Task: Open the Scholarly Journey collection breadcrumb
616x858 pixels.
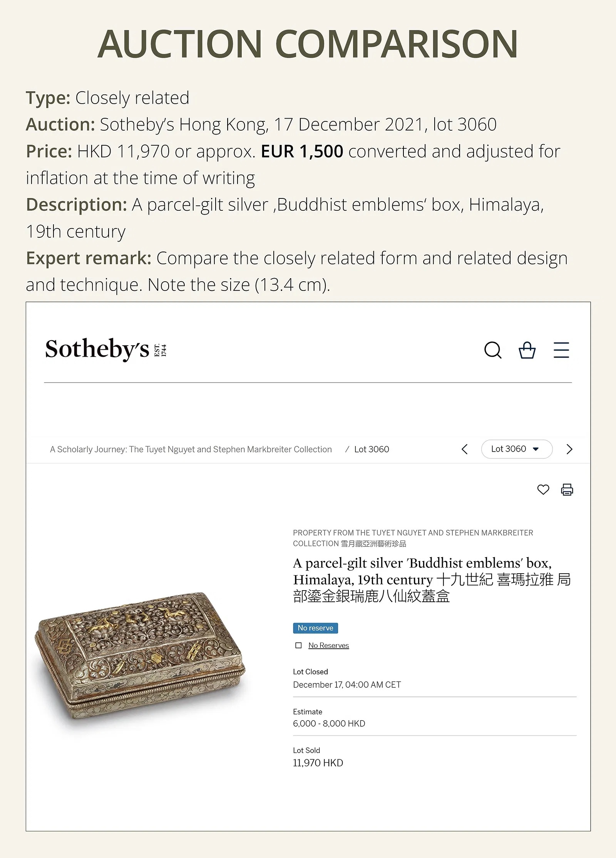Action: pos(191,449)
